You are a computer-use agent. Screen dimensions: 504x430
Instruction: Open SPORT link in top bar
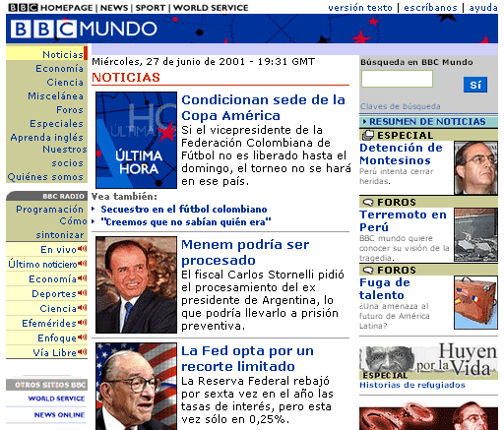[x=151, y=8]
